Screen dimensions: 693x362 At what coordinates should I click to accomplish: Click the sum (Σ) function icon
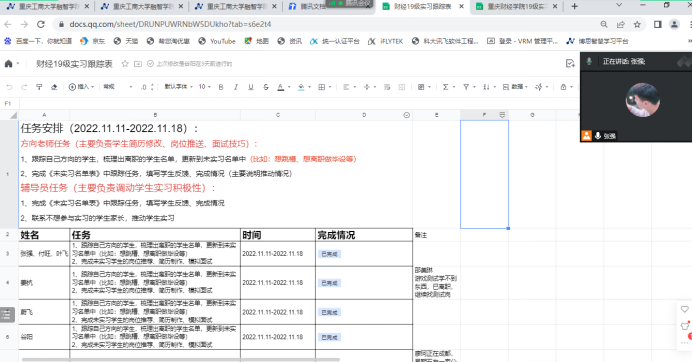coord(446,87)
